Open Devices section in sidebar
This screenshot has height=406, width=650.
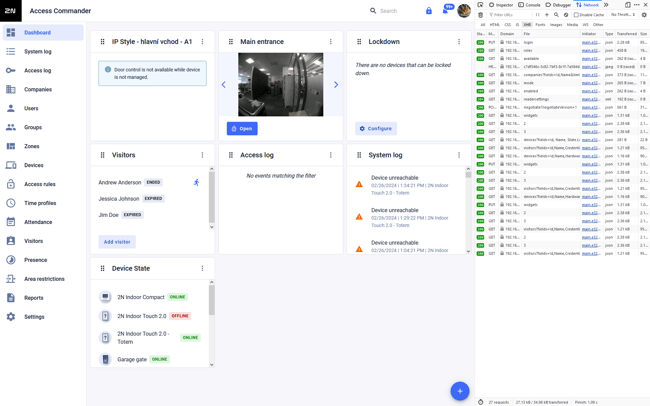(43, 165)
